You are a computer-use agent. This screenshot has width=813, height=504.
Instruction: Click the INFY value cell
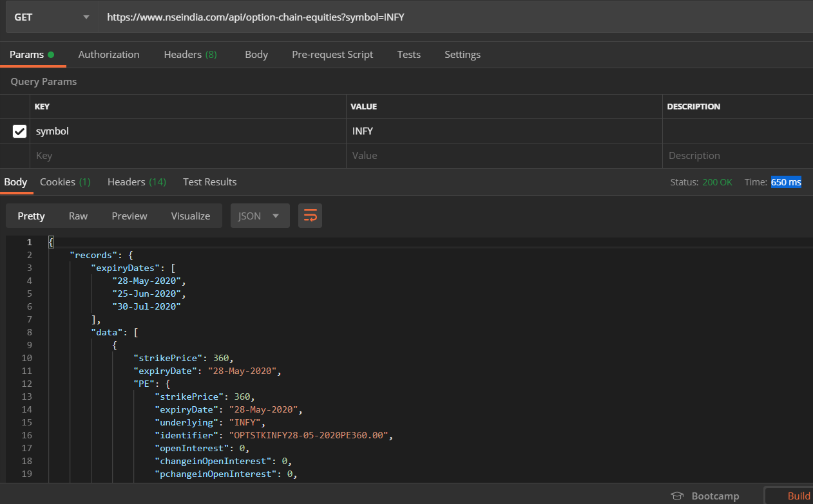click(504, 131)
